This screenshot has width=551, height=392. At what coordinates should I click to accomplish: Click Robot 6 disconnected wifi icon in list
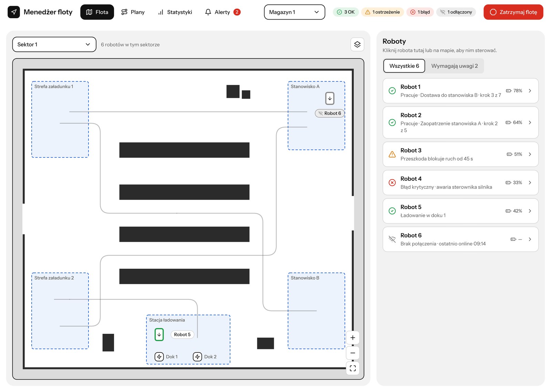[392, 239]
